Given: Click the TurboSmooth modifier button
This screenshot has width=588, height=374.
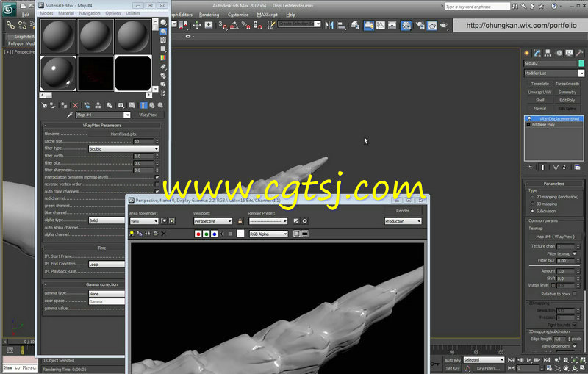Looking at the screenshot, I should pos(567,84).
